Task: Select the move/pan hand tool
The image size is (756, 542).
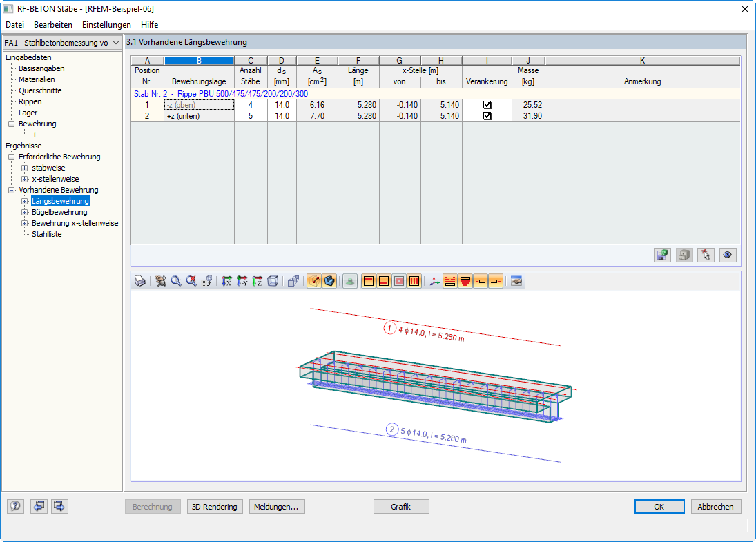Action: pos(161,281)
